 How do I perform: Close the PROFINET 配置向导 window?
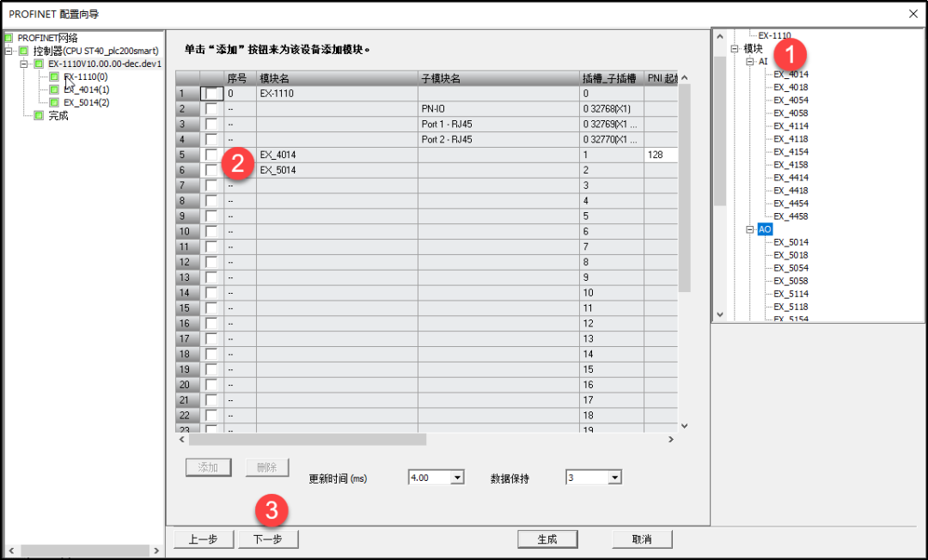pos(913,14)
